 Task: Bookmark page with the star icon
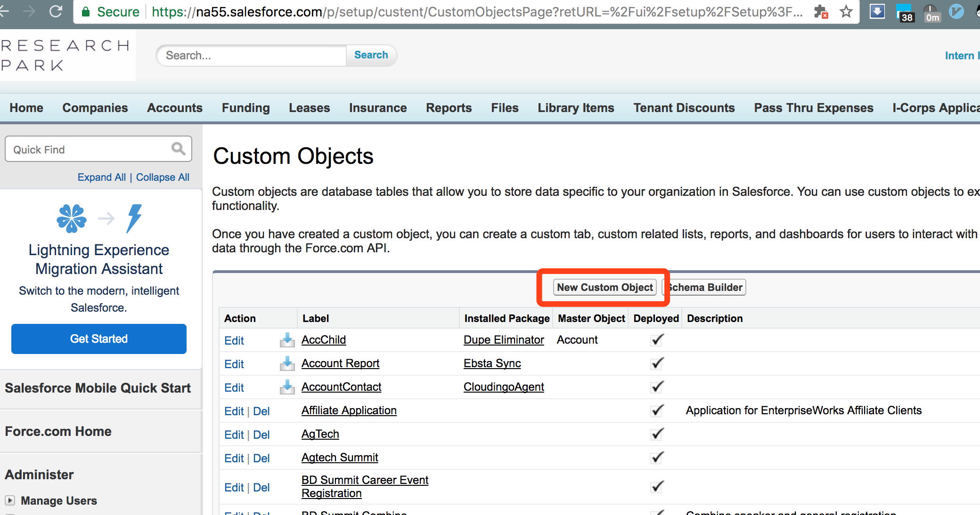click(846, 11)
